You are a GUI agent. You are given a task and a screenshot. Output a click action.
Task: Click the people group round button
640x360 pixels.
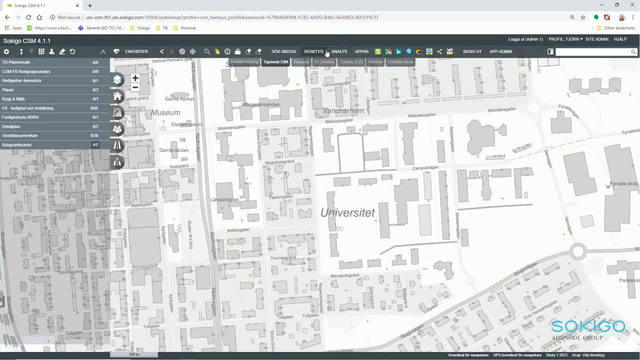[117, 129]
